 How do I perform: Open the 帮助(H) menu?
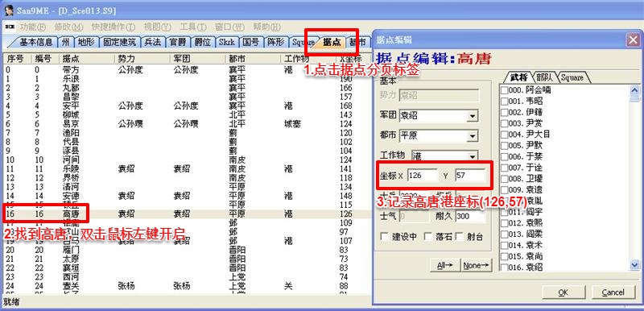click(x=267, y=27)
